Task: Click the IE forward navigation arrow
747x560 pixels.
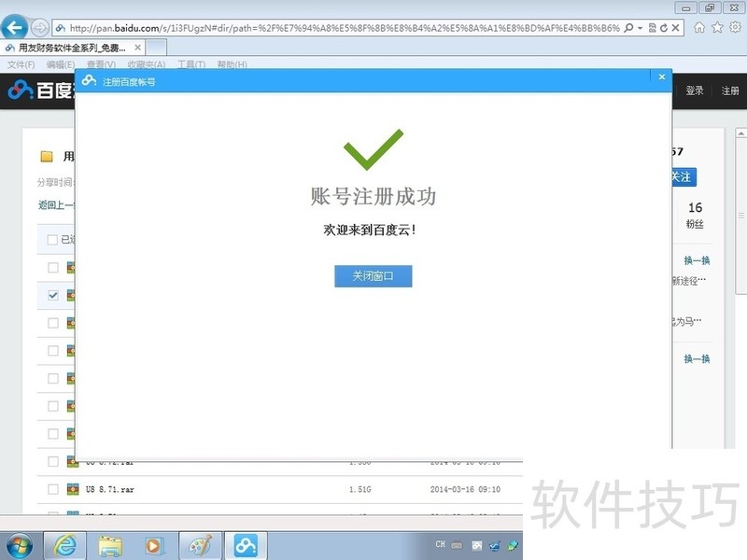Action: (40, 27)
